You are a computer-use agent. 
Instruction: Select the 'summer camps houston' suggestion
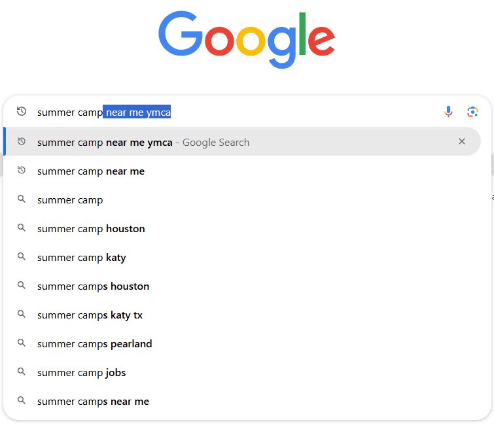click(93, 286)
